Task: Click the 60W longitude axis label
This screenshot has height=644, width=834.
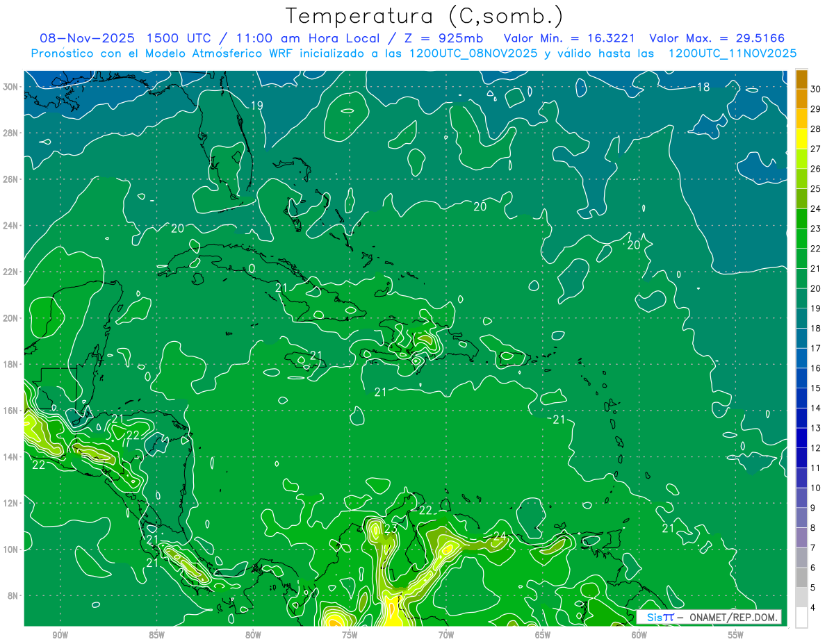Action: pos(639,635)
